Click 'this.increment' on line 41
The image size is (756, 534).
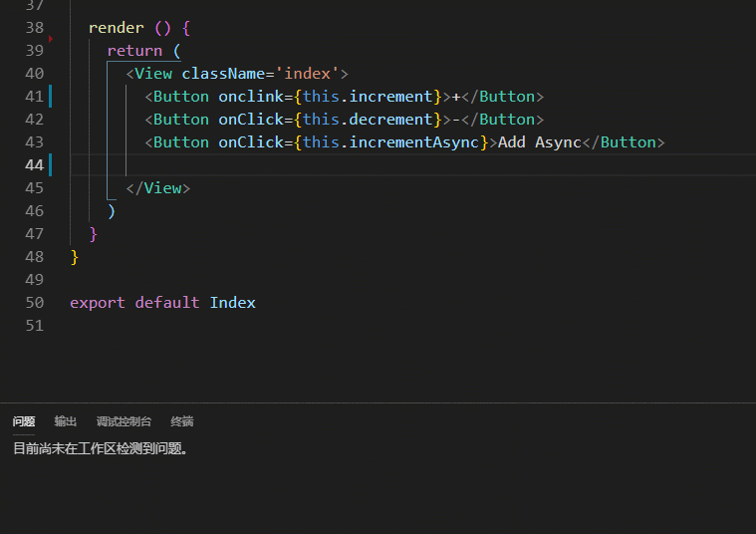(x=368, y=97)
